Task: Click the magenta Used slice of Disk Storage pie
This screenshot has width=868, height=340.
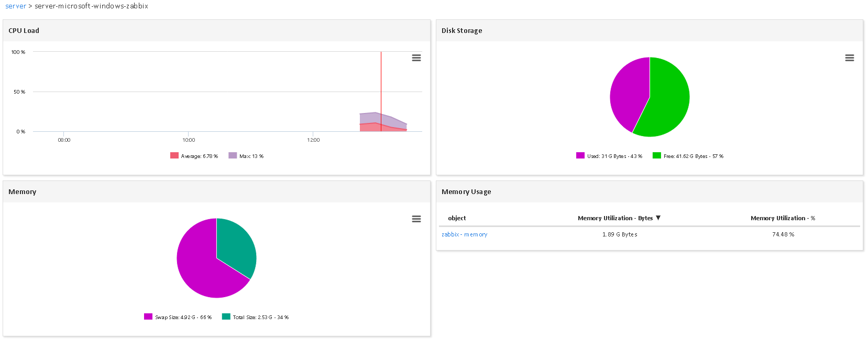Action: click(629, 94)
